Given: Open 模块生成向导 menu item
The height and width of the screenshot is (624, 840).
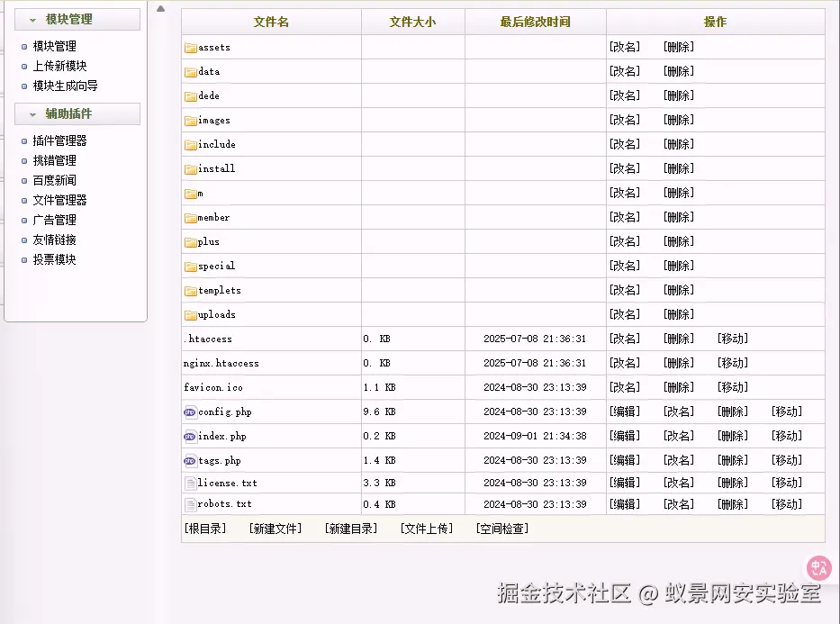Looking at the screenshot, I should click(66, 86).
